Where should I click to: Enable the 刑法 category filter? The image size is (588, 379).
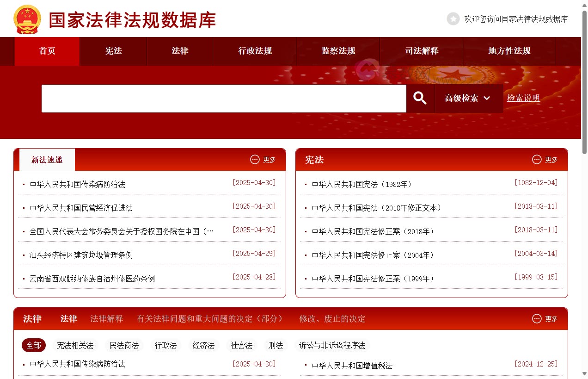tap(276, 345)
